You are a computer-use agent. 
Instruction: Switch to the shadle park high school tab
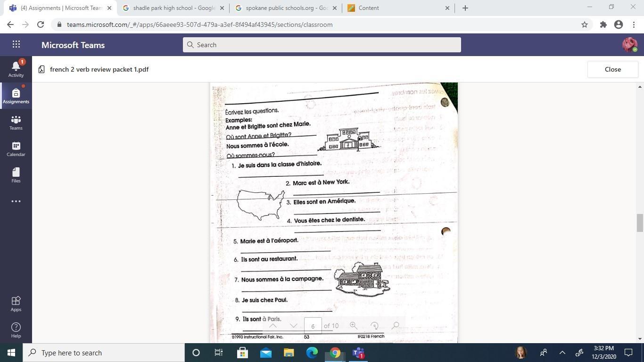(173, 8)
